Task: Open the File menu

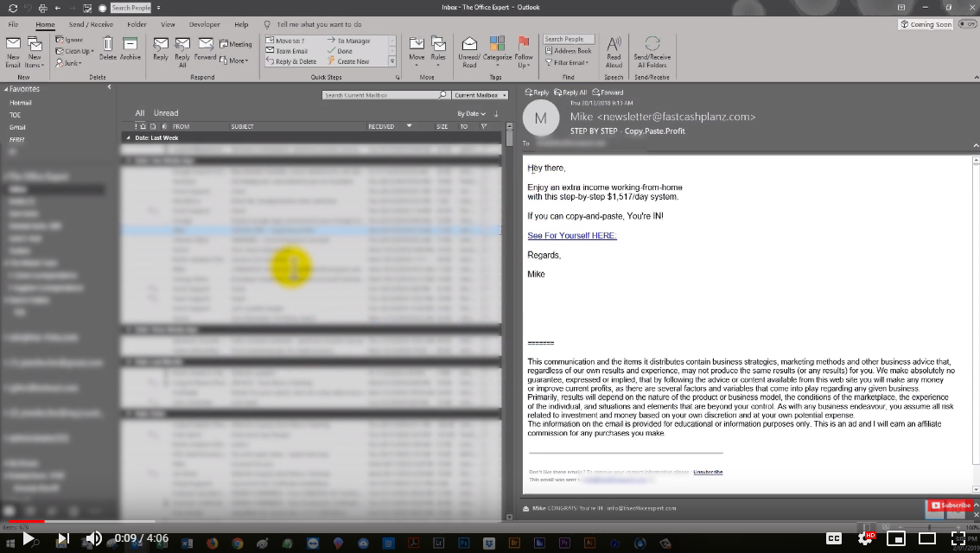Action: 13,24
